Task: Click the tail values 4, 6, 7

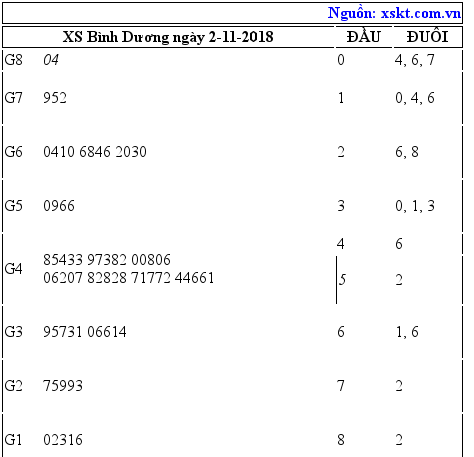Action: point(415,60)
